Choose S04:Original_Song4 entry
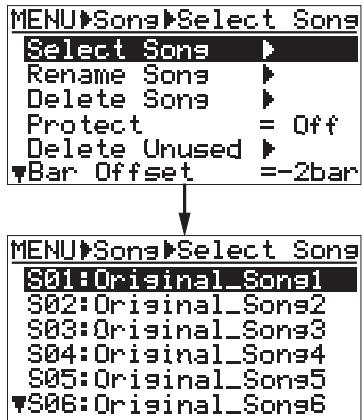This screenshot has height=420, width=362. pyautogui.click(x=176, y=354)
